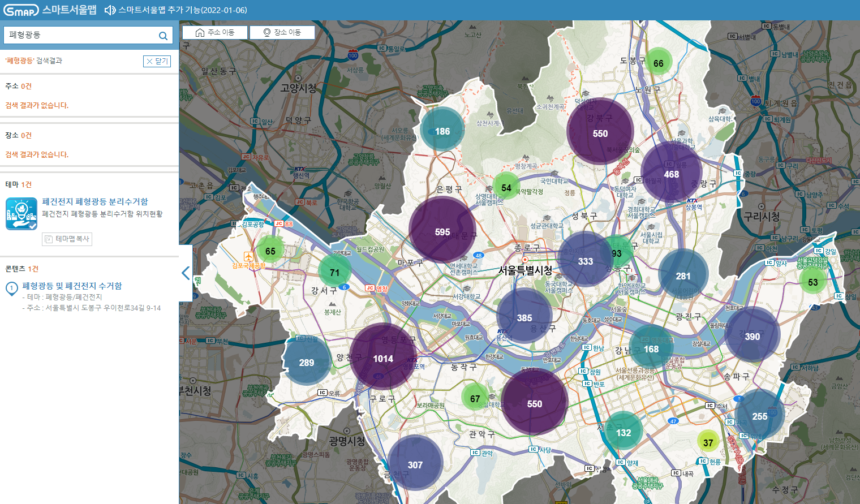Click the green 71 cluster marker
The image size is (860, 504).
(x=335, y=271)
